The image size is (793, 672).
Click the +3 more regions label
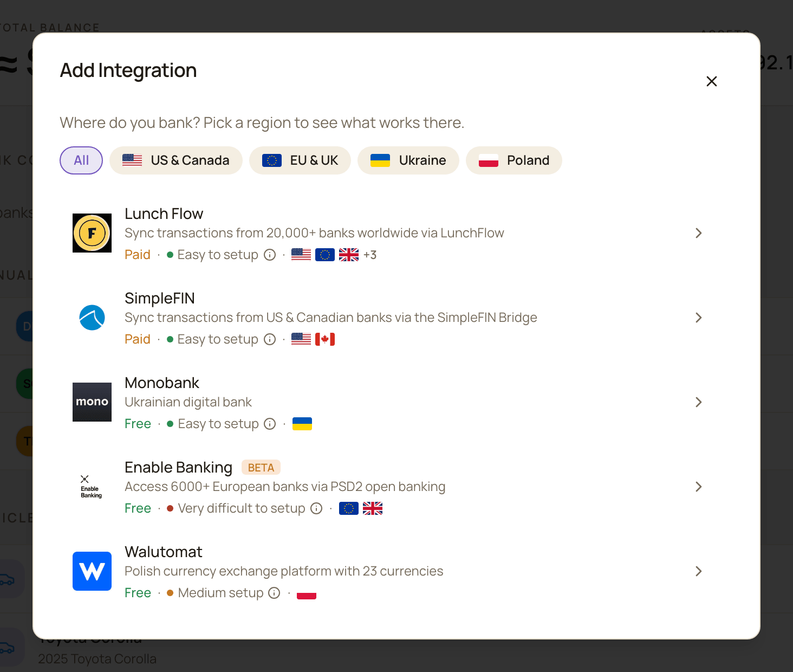(x=370, y=255)
